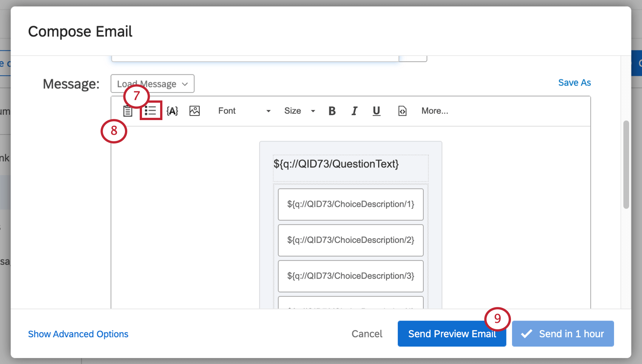Click the Save As link
This screenshot has width=642, height=364.
click(574, 82)
